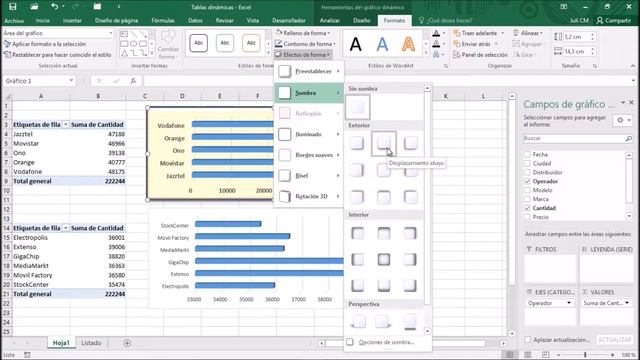Select the orange A WordArt style

(408, 44)
